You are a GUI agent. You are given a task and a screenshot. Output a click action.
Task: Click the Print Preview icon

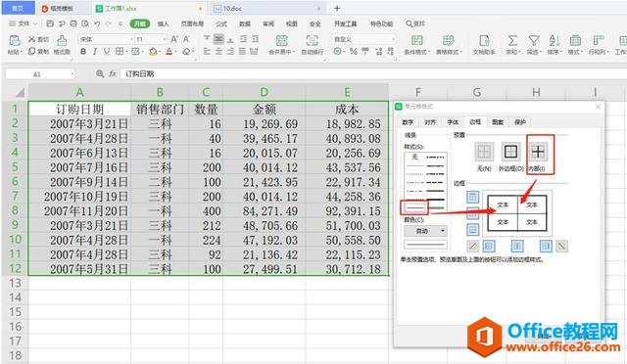85,24
